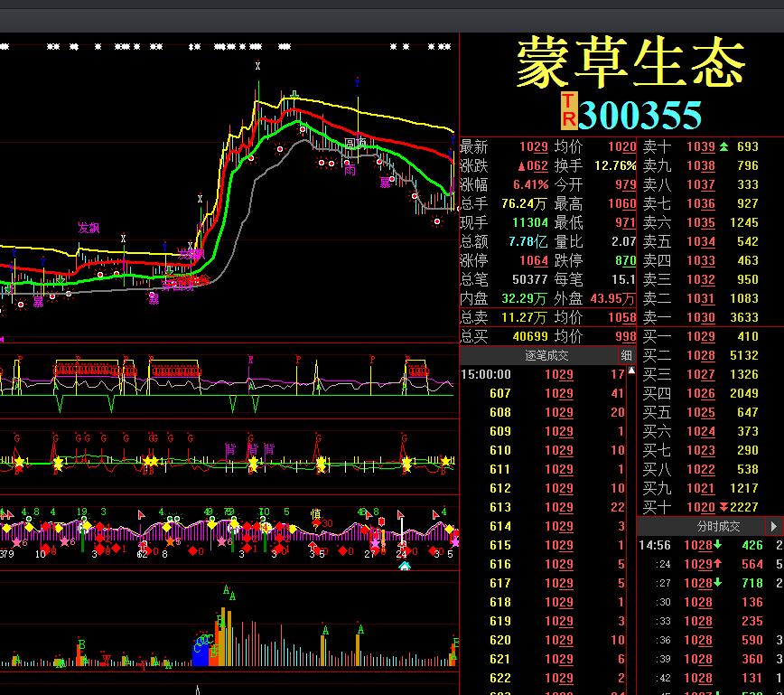The height and width of the screenshot is (695, 784).
Task: Click the 内盘 value 32.29万
Action: pyautogui.click(x=524, y=299)
